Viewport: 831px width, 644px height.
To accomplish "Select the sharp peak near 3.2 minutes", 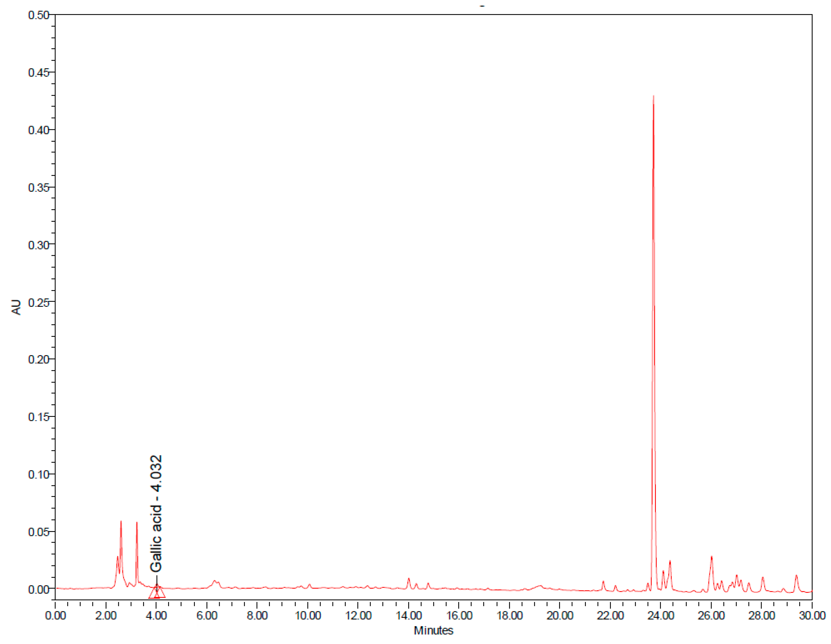I will tap(137, 523).
